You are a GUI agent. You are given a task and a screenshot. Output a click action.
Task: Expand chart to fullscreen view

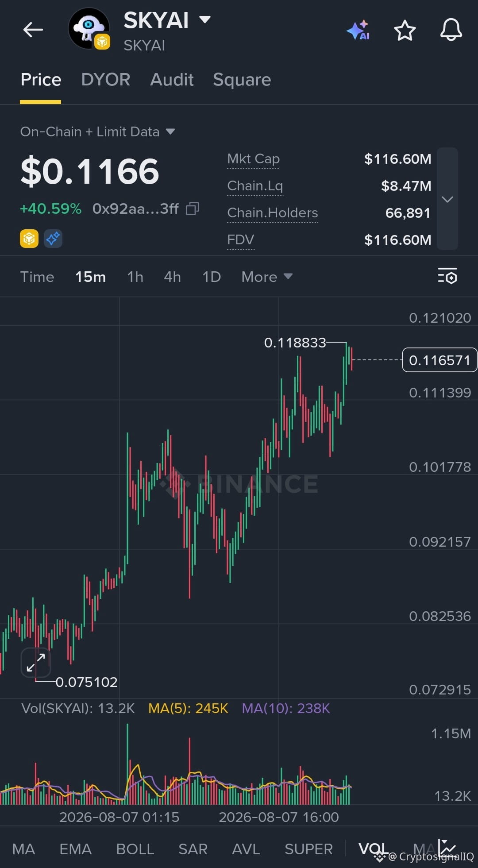[x=36, y=662]
